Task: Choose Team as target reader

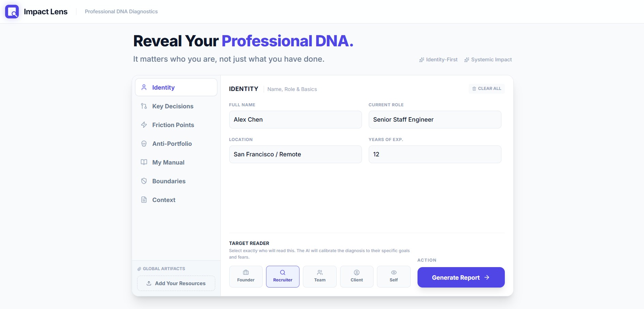Action: click(320, 276)
